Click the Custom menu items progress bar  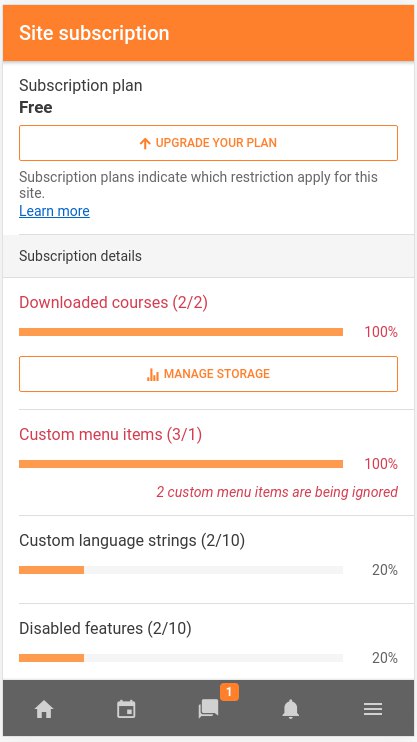181,464
